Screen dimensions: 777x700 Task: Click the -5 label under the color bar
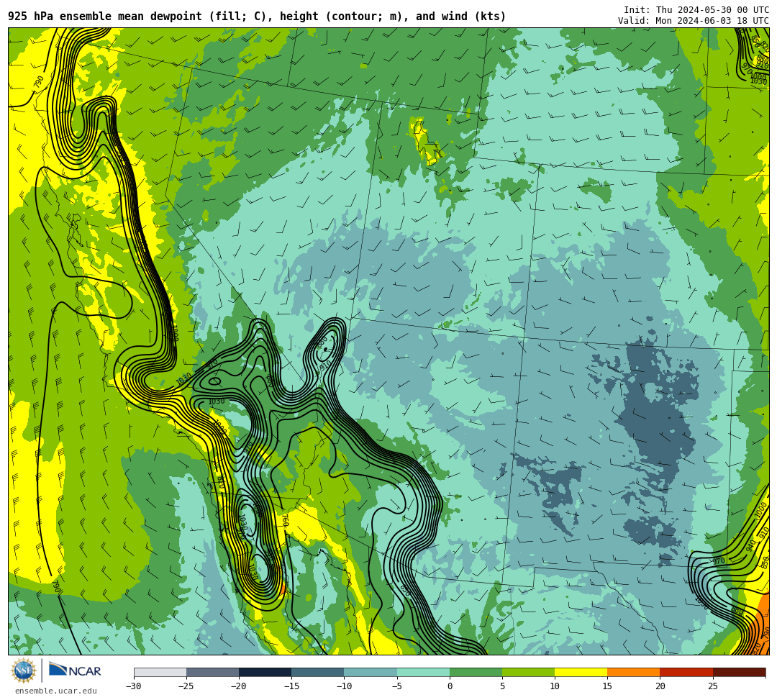(x=397, y=686)
